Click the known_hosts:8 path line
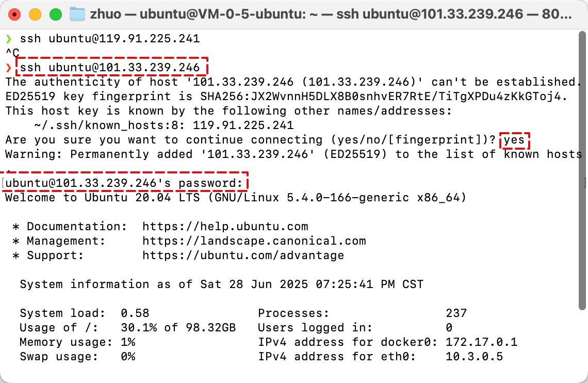588x383 pixels. [x=164, y=125]
